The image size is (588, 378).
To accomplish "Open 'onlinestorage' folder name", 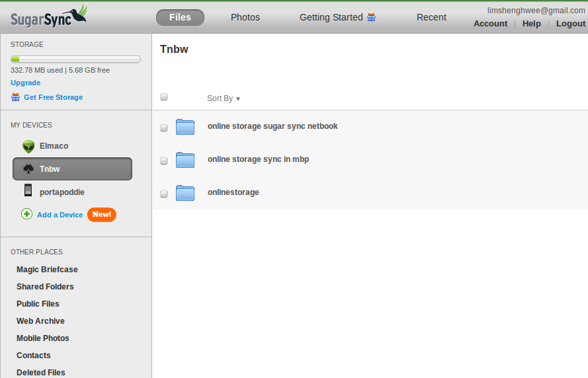I will pyautogui.click(x=233, y=192).
